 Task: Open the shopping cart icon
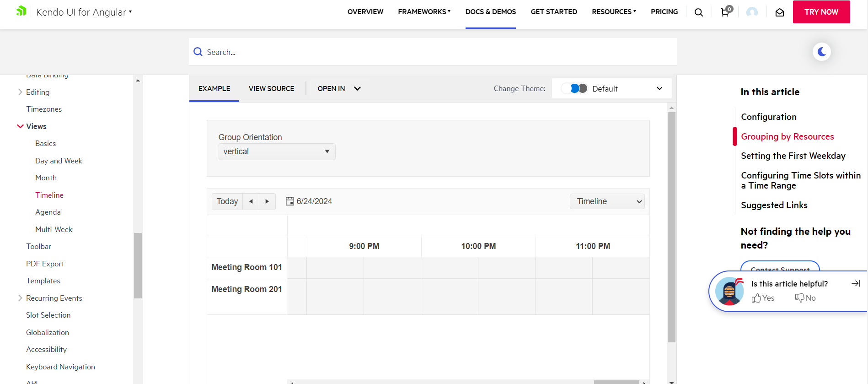coord(725,12)
